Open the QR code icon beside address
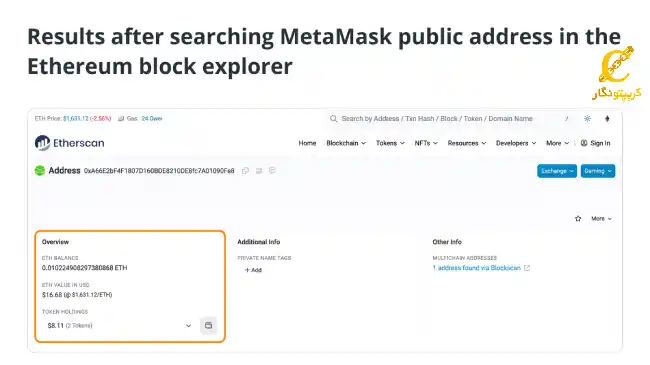The width and height of the screenshot is (650, 365). coord(259,170)
